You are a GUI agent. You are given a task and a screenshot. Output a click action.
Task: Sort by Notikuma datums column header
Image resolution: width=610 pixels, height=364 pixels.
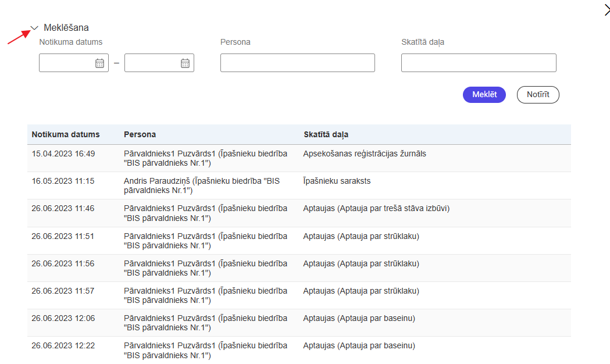point(66,134)
